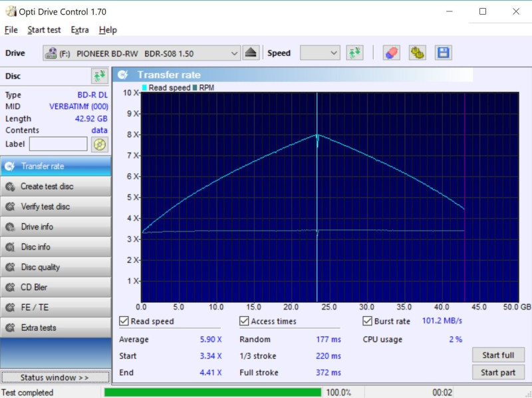Refresh disc info with the Disc panel icon

click(99, 76)
